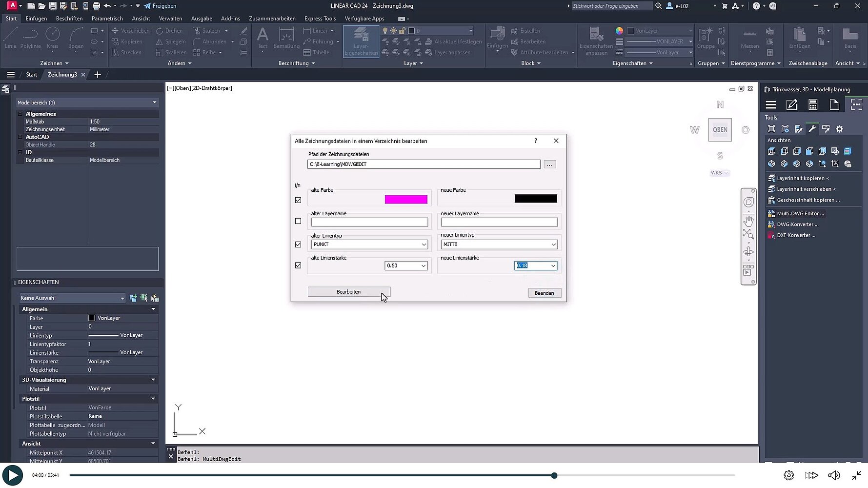The height and width of the screenshot is (488, 868).
Task: Open the DWG-Konverter tool
Action: pos(797,224)
